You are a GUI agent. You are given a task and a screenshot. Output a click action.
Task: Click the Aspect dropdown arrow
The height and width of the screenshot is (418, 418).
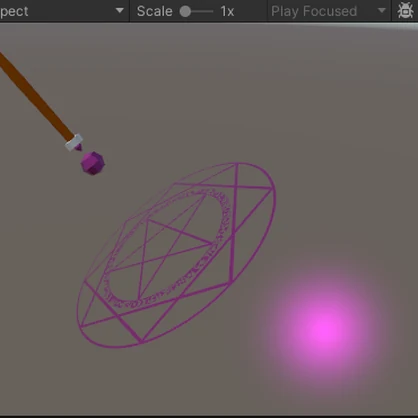[120, 11]
